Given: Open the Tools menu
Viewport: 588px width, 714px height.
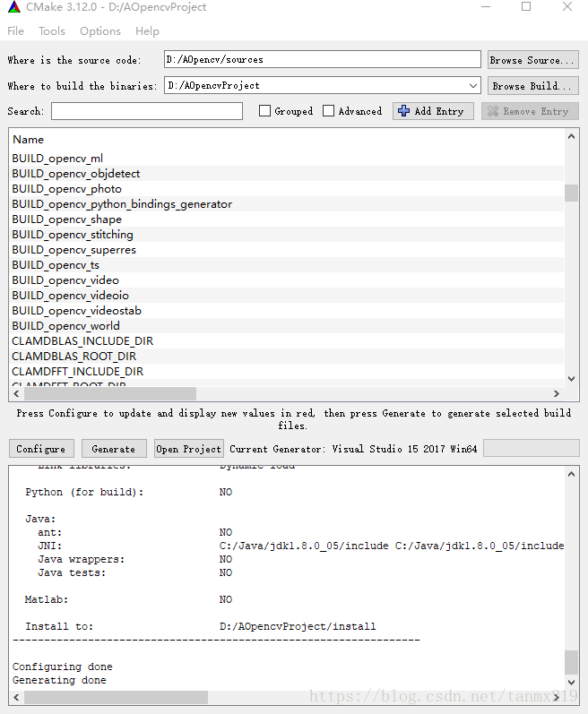Looking at the screenshot, I should point(52,31).
